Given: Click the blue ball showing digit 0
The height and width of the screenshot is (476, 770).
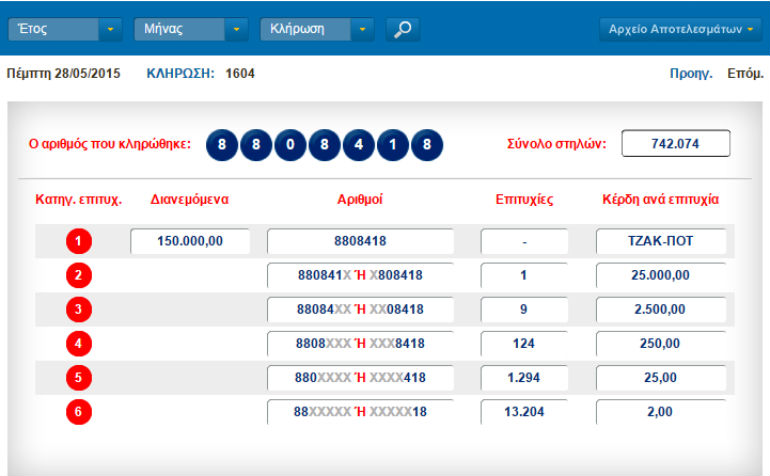Looking at the screenshot, I should point(291,144).
